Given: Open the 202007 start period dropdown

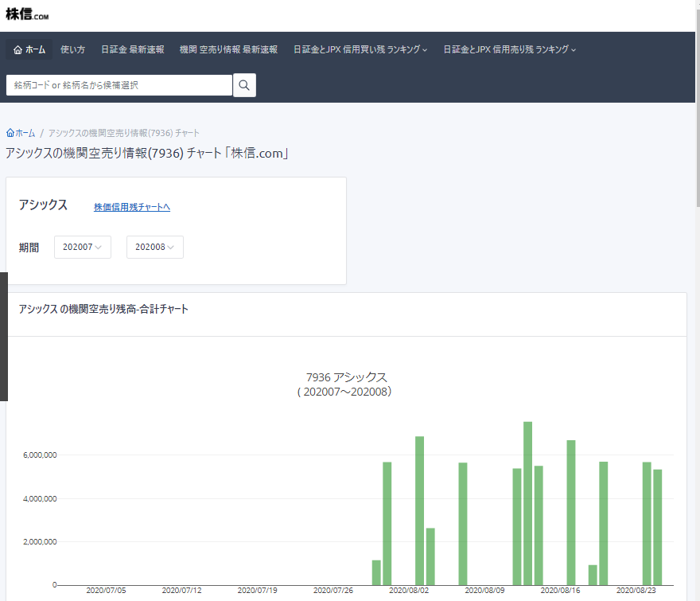Looking at the screenshot, I should point(82,248).
